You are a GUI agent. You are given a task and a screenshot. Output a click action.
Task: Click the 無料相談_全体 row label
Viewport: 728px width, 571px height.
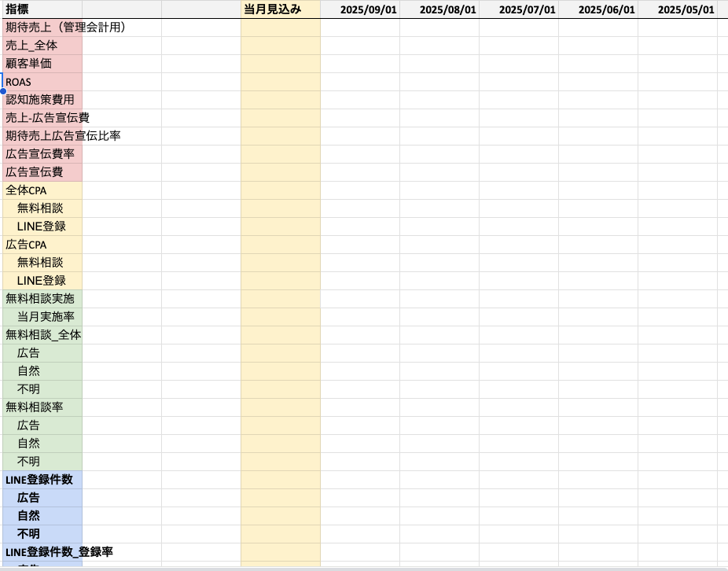click(x=42, y=336)
